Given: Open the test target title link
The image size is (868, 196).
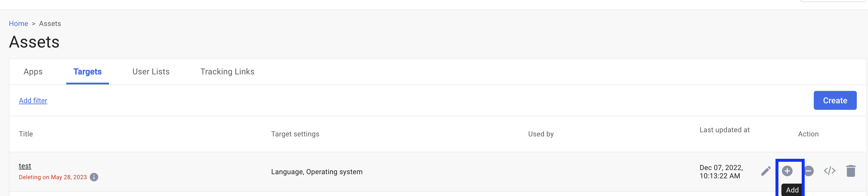Looking at the screenshot, I should coord(25,166).
